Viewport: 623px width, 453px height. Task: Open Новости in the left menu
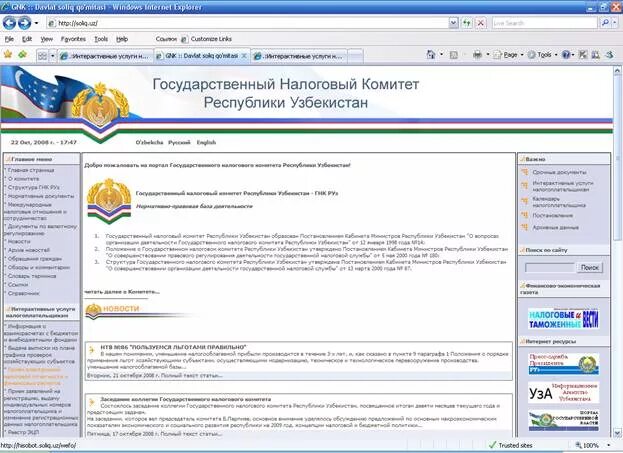[19, 241]
